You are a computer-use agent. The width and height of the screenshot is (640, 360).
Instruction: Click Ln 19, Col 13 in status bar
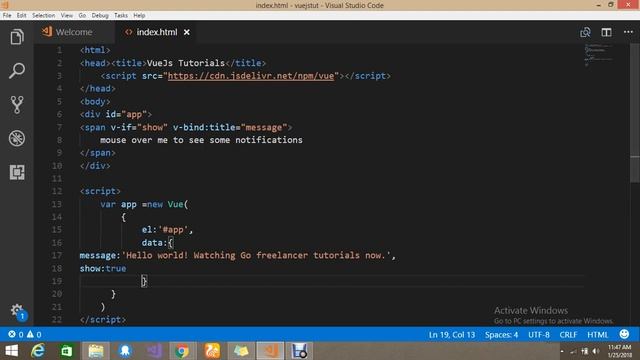click(x=452, y=335)
